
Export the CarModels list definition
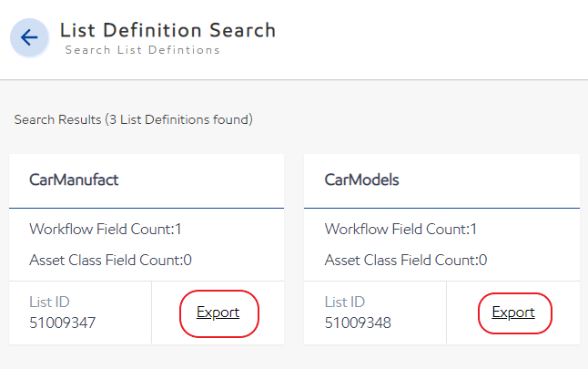click(x=513, y=313)
